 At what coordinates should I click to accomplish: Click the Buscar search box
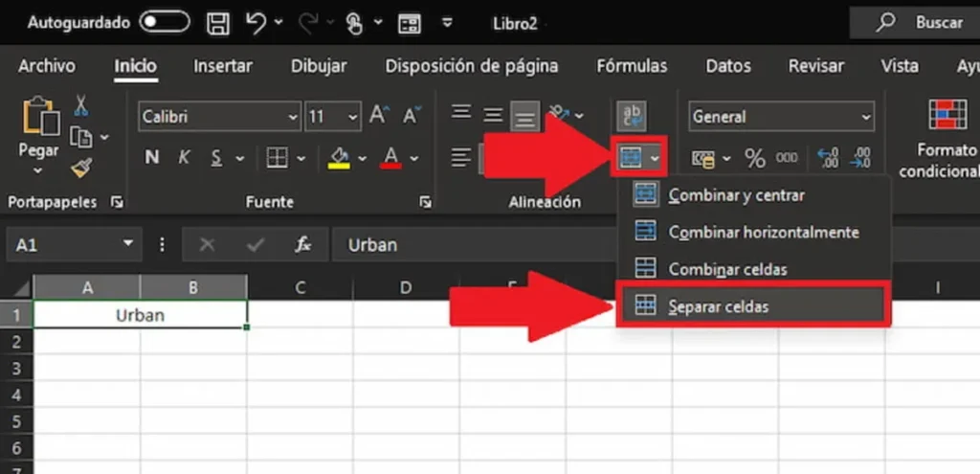click(915, 23)
